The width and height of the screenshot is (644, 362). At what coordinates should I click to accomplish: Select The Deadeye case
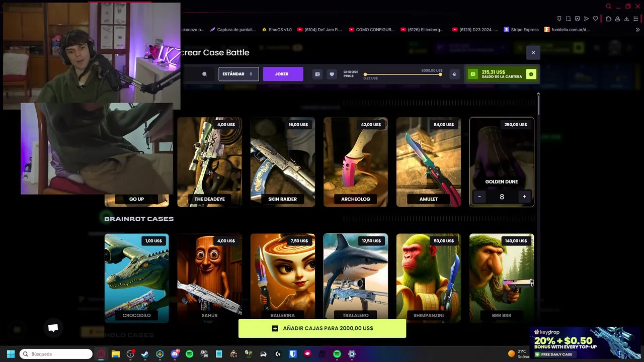tap(209, 162)
